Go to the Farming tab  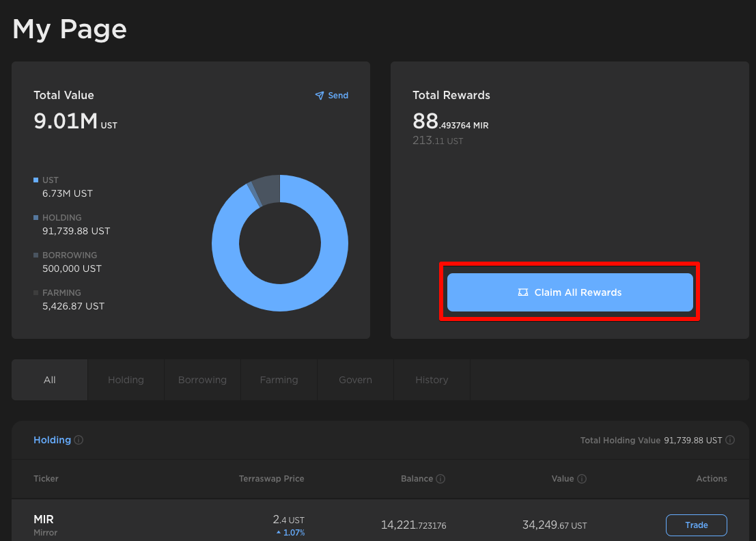coord(279,380)
